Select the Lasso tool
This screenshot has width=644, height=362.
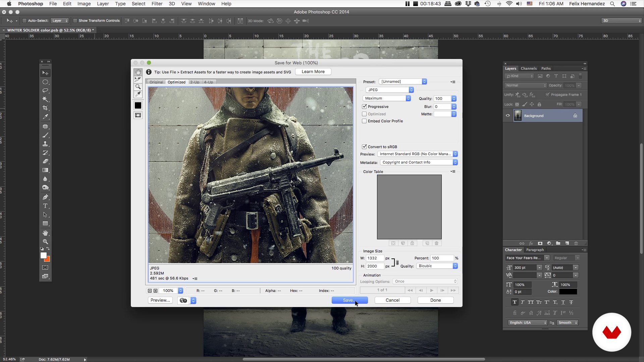click(45, 91)
